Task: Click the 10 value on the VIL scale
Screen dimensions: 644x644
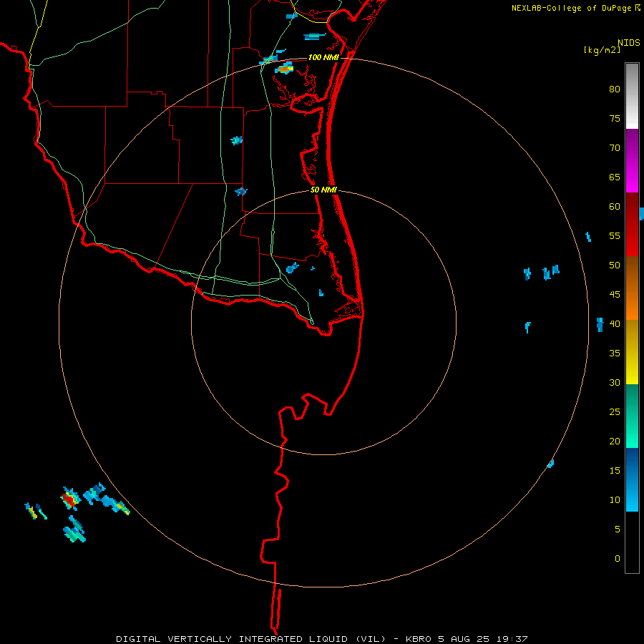Action: 615,500
